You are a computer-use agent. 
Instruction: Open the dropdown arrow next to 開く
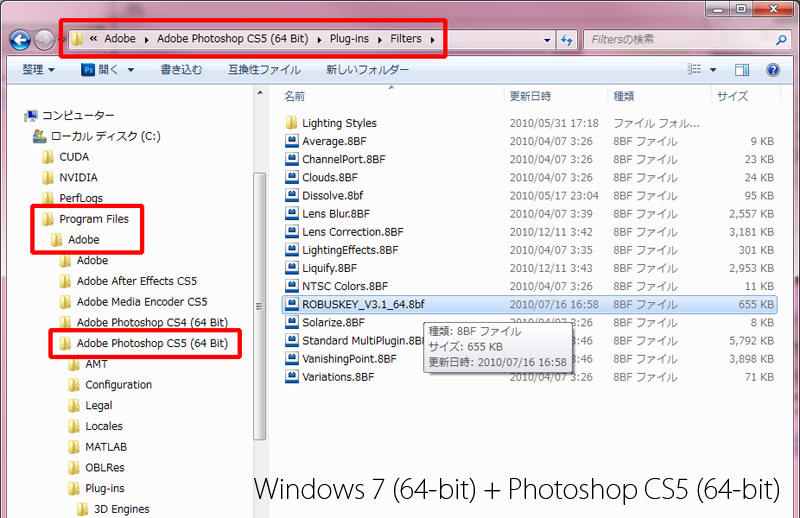click(131, 70)
